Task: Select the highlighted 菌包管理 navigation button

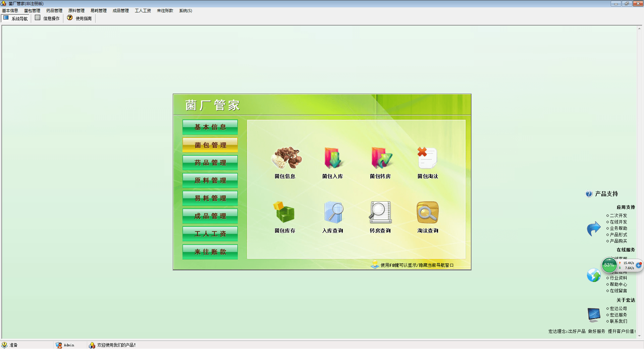Action: click(x=210, y=145)
